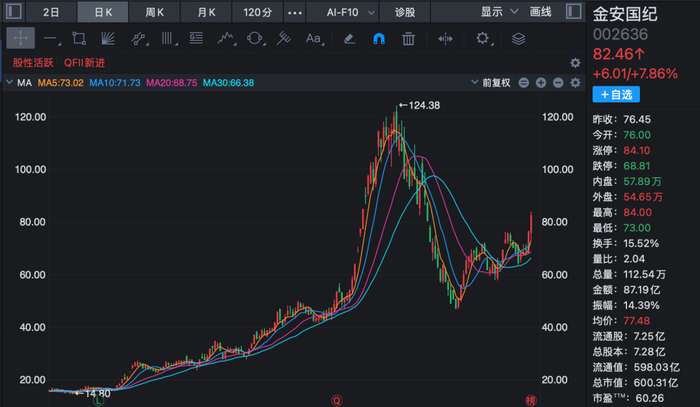The image size is (700, 407).
Task: Open the drawing toolbar settings gear
Action: 483,38
